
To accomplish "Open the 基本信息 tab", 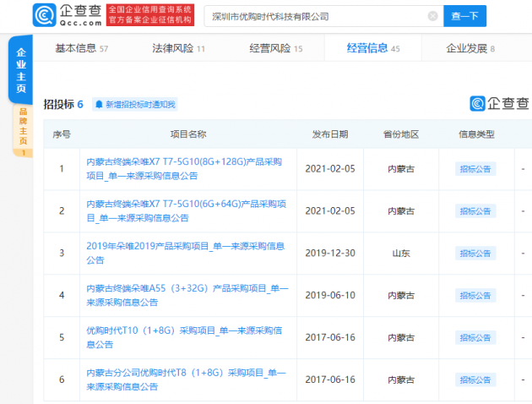I will [x=81, y=48].
